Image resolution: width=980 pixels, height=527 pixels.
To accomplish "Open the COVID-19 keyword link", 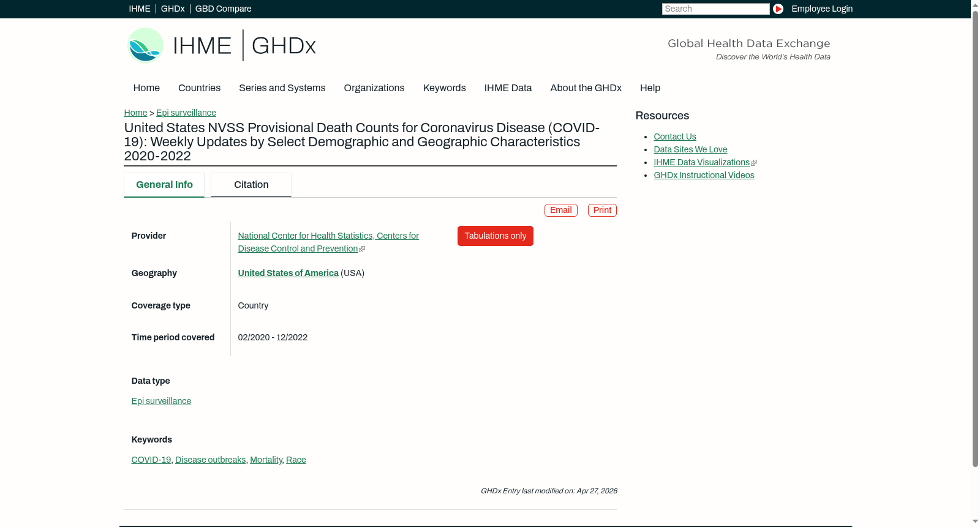I will (151, 460).
